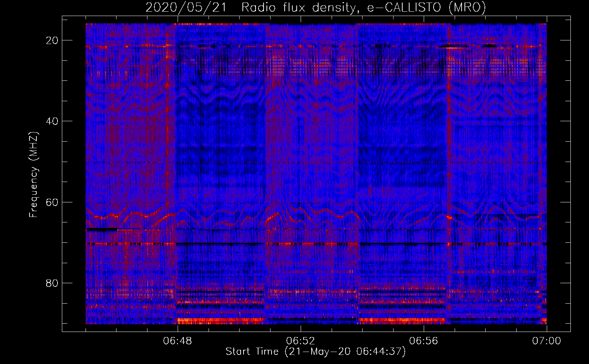Click the 'Frequency (MHZ)' y-axis label
Image resolution: width=589 pixels, height=364 pixels.
[x=33, y=175]
